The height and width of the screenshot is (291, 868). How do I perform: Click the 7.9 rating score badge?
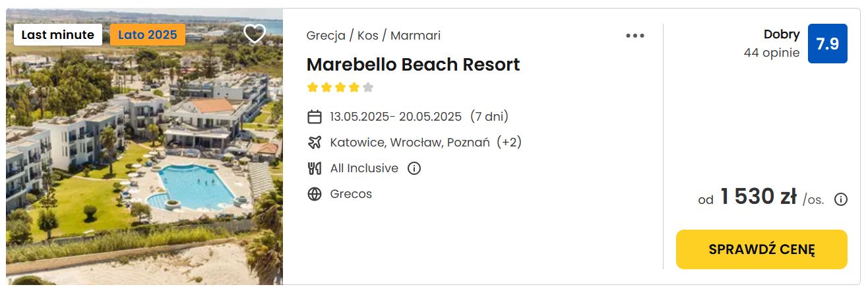pos(828,44)
